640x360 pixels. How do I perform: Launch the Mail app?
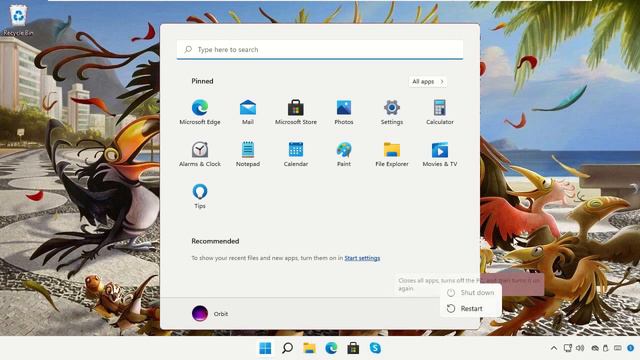[x=248, y=112]
